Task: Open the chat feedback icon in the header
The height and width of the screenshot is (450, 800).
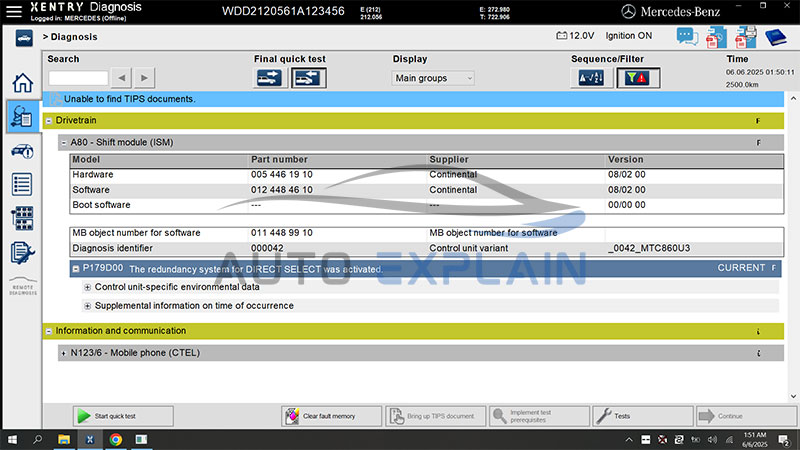Action: click(x=687, y=37)
